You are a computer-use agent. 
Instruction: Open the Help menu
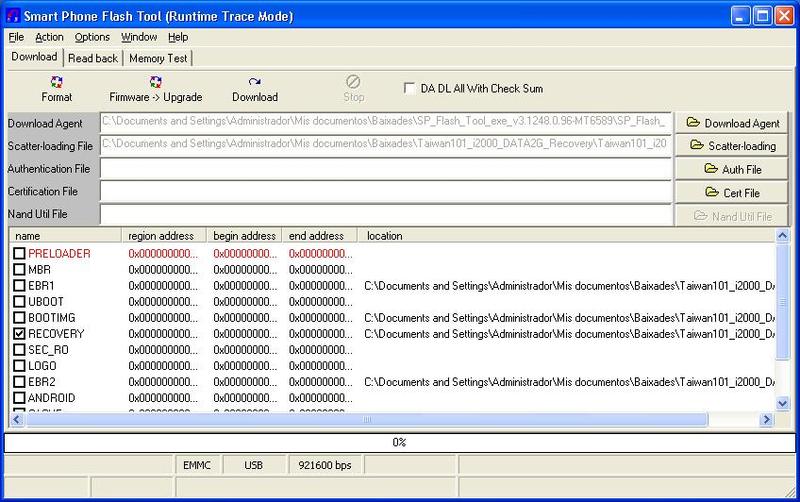point(178,37)
